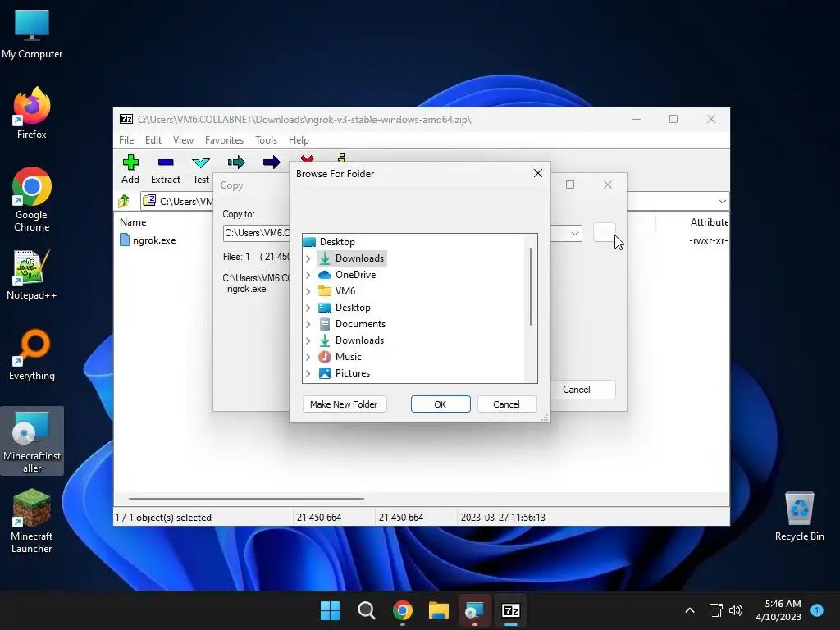Viewport: 840px width, 630px height.
Task: Click the Attributes column header
Action: tap(709, 221)
